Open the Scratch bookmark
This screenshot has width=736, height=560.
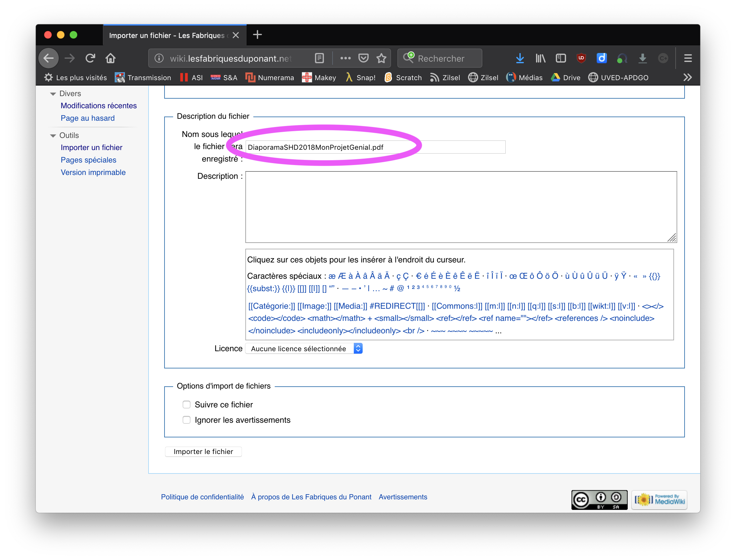coord(403,77)
